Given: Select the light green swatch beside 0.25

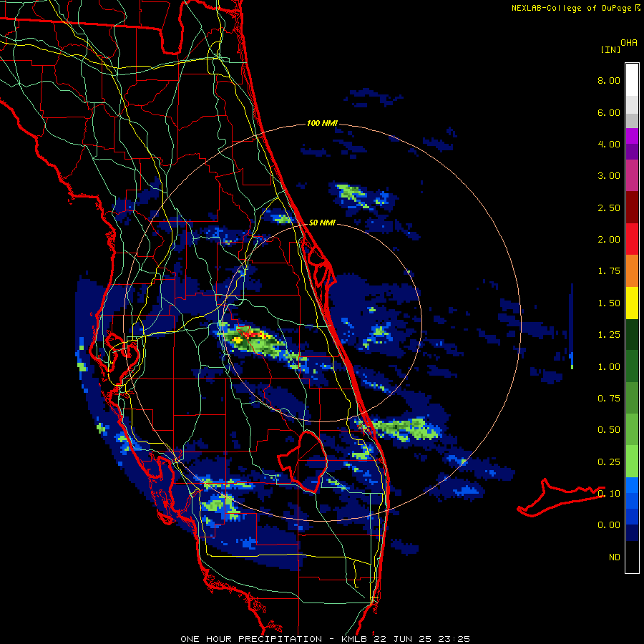Looking at the screenshot, I should pyautogui.click(x=632, y=462).
